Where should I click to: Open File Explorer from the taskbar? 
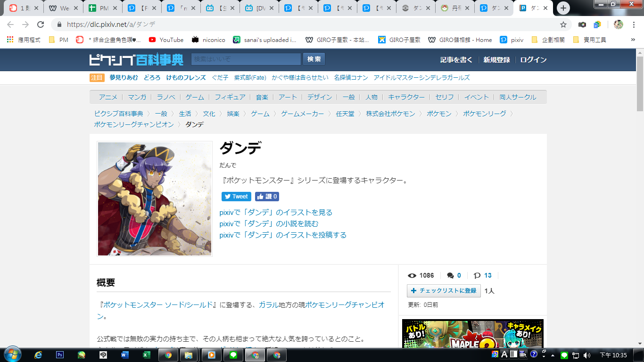click(190, 355)
